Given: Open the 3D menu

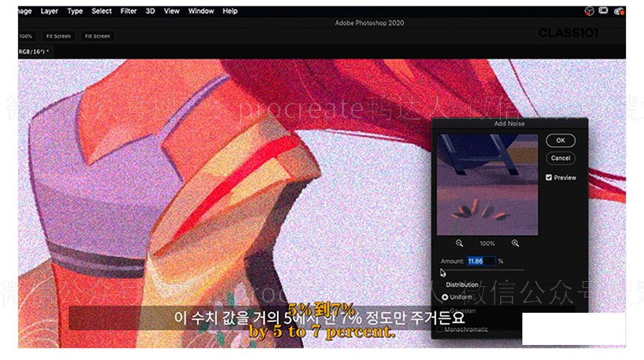Looking at the screenshot, I should [150, 11].
